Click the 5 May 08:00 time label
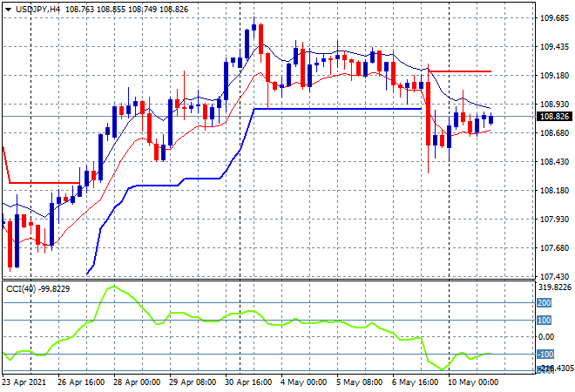This screenshot has height=392, width=575. click(x=360, y=382)
